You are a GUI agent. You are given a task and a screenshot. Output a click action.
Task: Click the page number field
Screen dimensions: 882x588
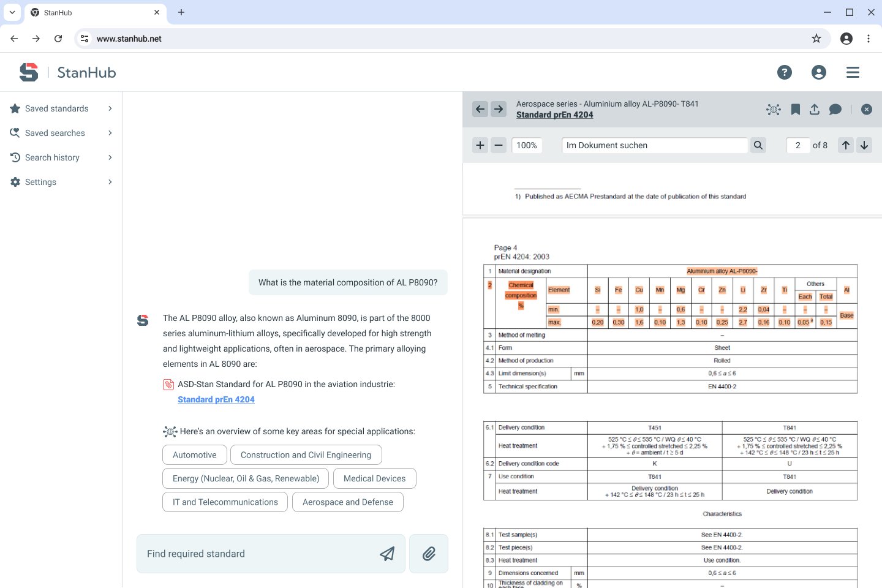pyautogui.click(x=798, y=145)
